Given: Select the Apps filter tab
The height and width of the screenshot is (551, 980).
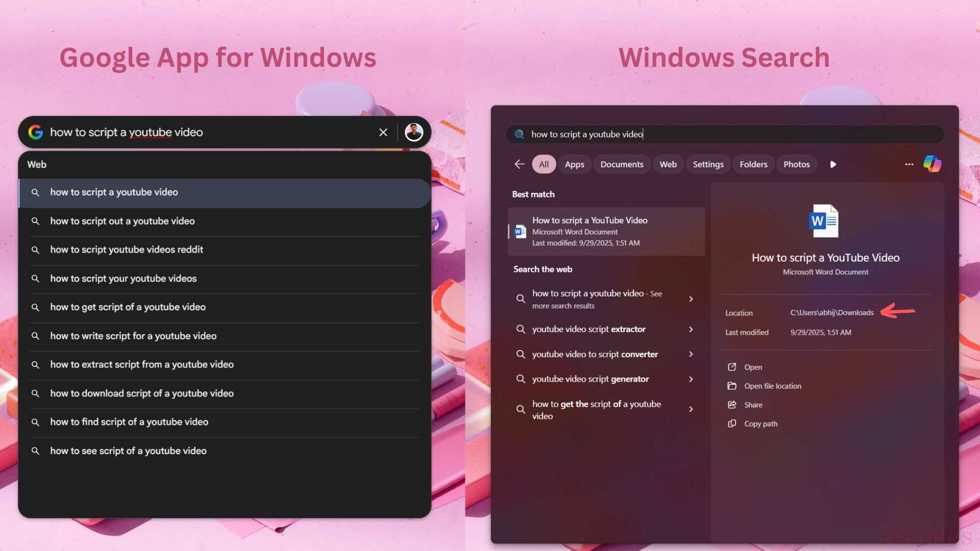Looking at the screenshot, I should [x=574, y=164].
